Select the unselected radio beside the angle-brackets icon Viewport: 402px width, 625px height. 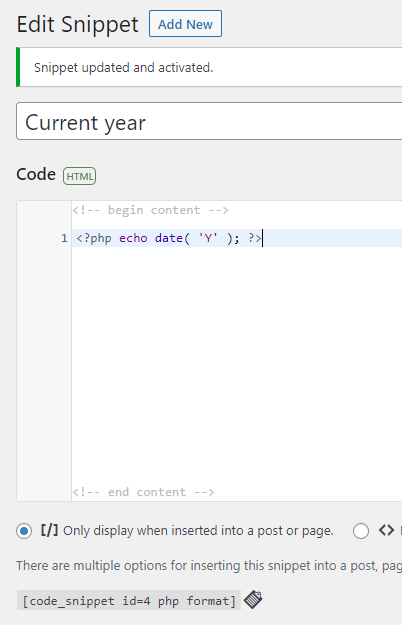(x=361, y=531)
